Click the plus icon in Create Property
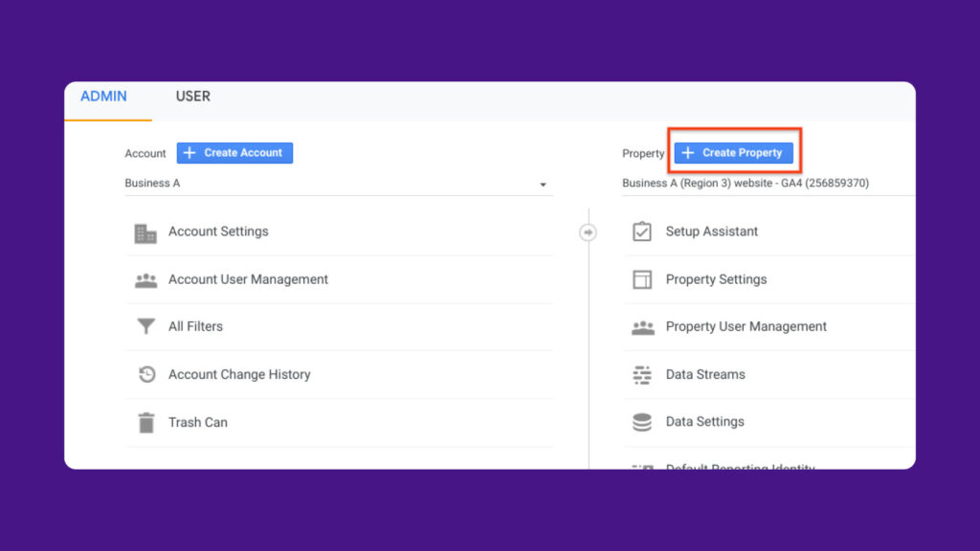980x551 pixels. pyautogui.click(x=687, y=153)
